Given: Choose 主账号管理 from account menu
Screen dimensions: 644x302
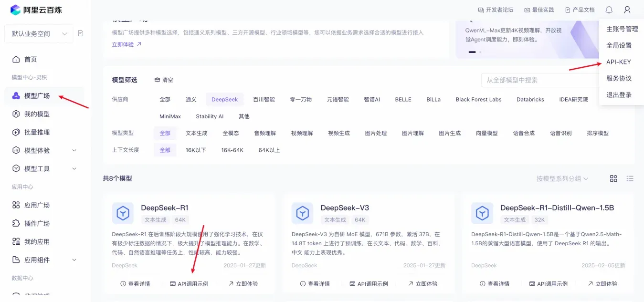Looking at the screenshot, I should (622, 29).
